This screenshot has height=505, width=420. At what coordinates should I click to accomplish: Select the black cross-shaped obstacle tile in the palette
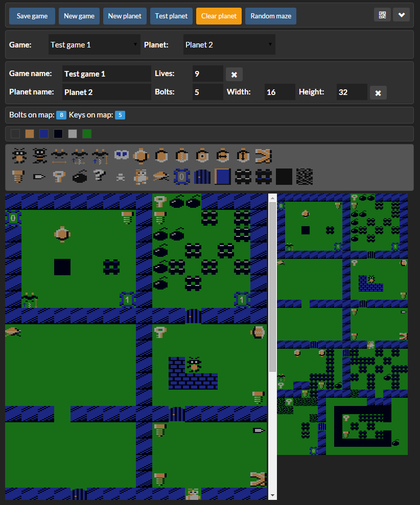point(243,177)
